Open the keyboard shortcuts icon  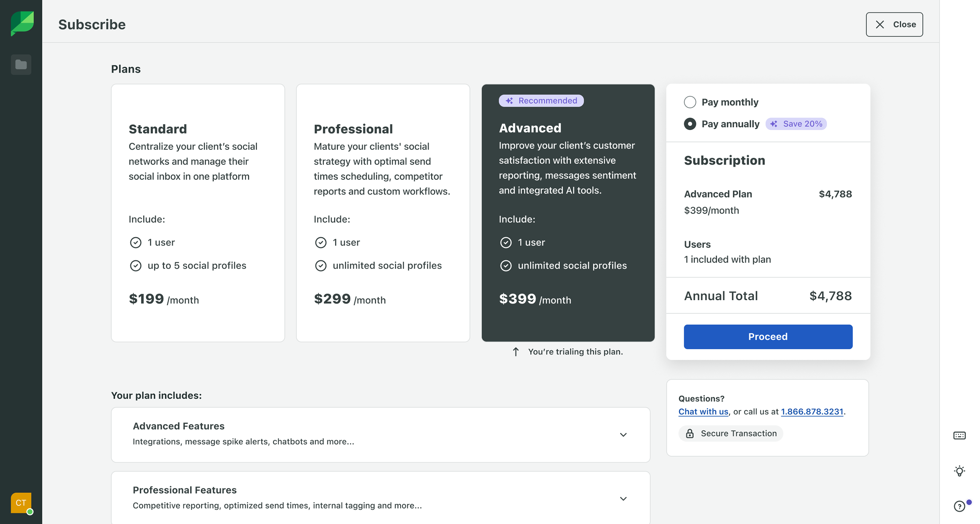click(959, 435)
